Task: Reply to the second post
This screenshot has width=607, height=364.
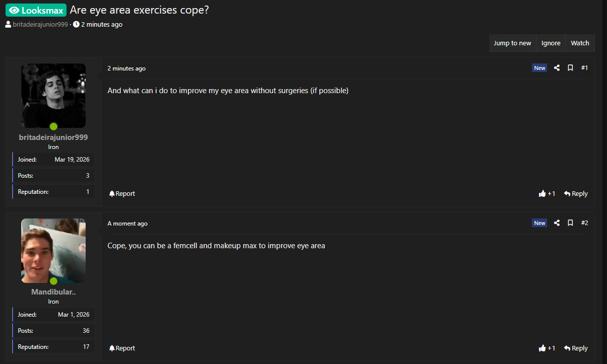Action: tap(576, 348)
